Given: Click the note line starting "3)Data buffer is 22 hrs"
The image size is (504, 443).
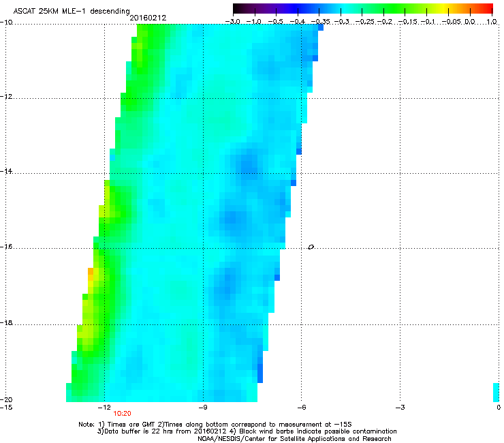Looking at the screenshot, I should (x=247, y=431).
